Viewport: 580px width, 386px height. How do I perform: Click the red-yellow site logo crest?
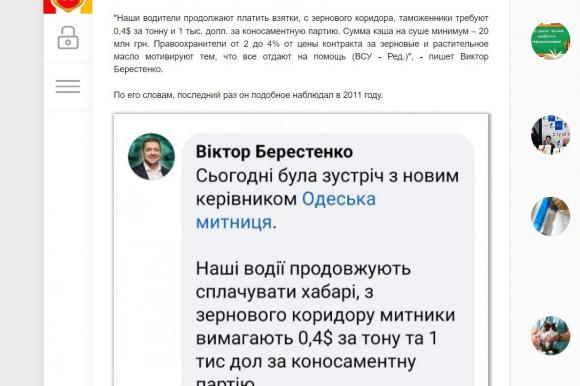tap(68, 6)
